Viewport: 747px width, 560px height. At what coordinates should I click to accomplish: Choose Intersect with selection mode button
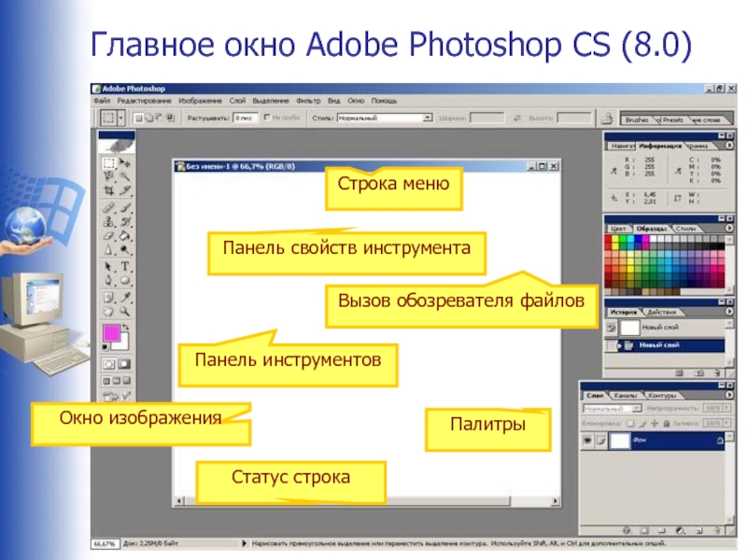coord(170,118)
